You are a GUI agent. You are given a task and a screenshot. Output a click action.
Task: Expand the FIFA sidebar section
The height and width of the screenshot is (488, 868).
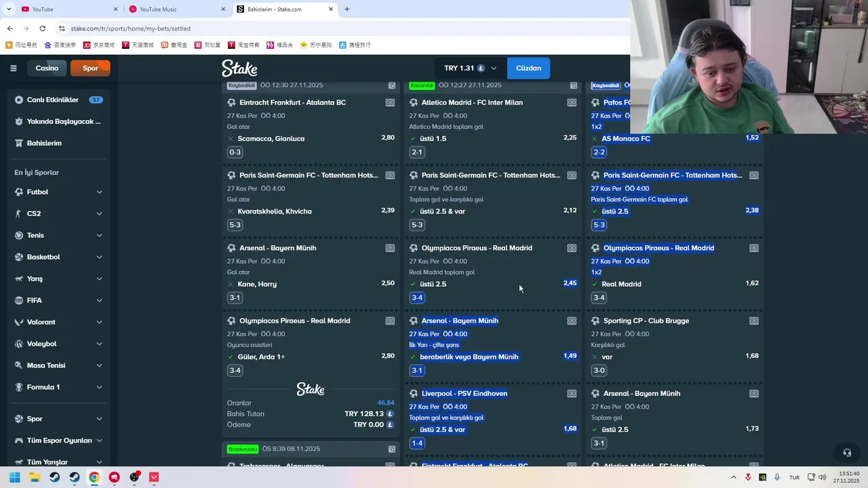tap(99, 300)
